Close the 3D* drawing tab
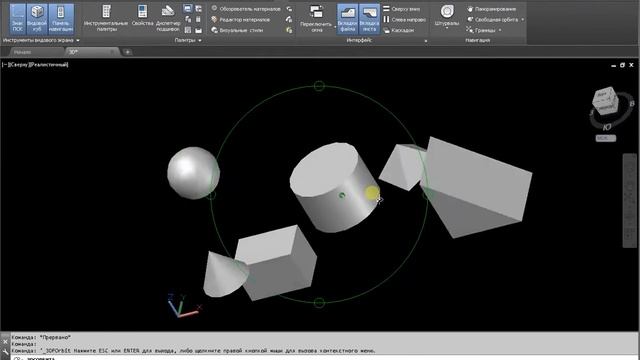 [112, 52]
